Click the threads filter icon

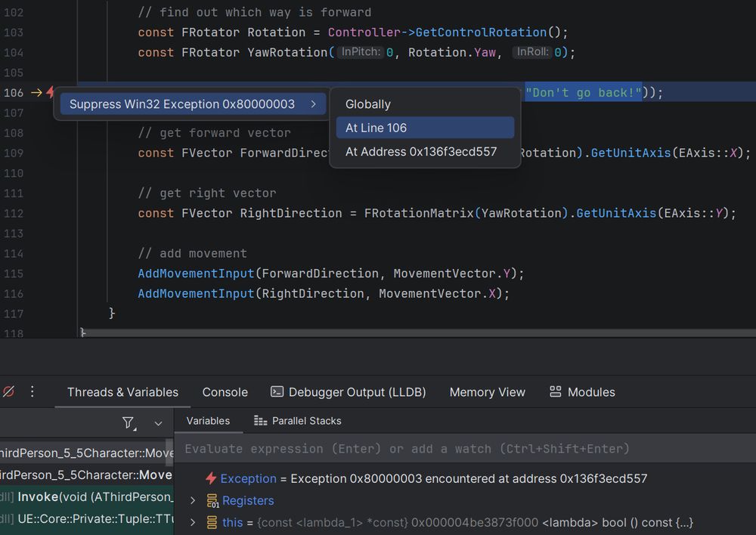click(129, 423)
